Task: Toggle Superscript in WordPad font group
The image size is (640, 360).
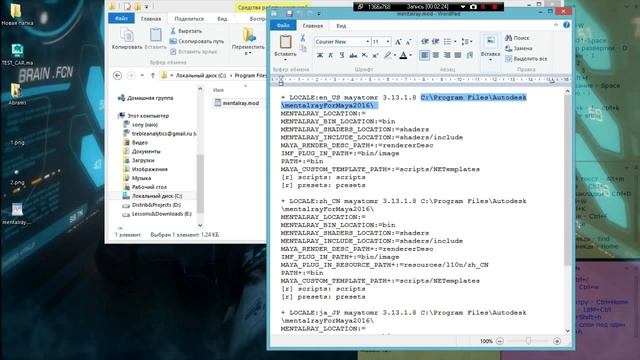Action: 375,55
